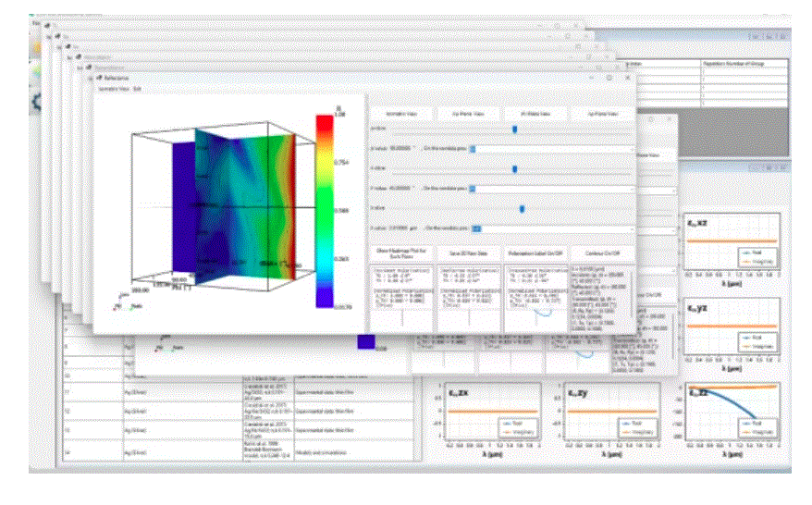
Task: Click the yellow icon in left sidebar
Action: (x=37, y=48)
